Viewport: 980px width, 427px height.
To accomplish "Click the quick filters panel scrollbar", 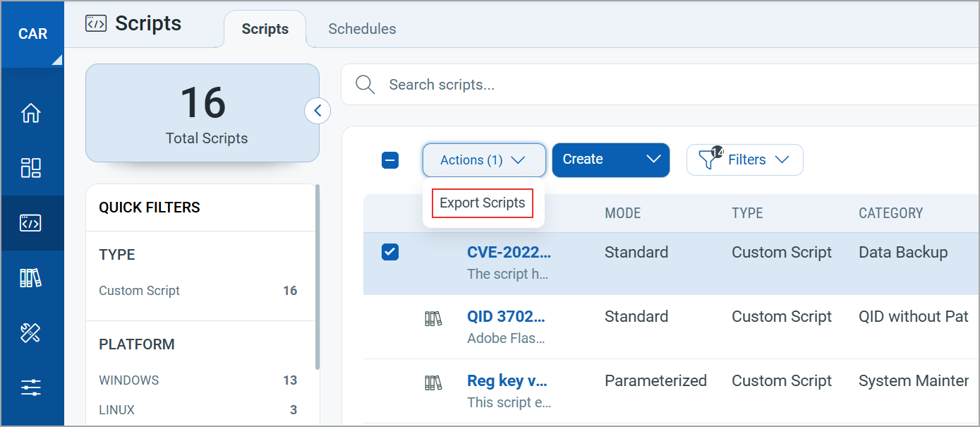I will coord(317,277).
